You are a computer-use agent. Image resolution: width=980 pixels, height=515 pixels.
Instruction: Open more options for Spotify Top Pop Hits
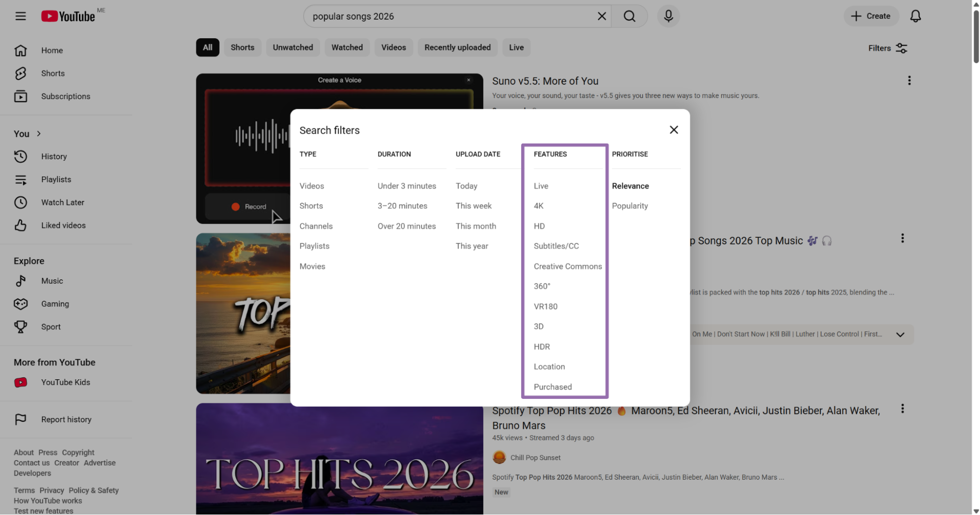(x=902, y=409)
